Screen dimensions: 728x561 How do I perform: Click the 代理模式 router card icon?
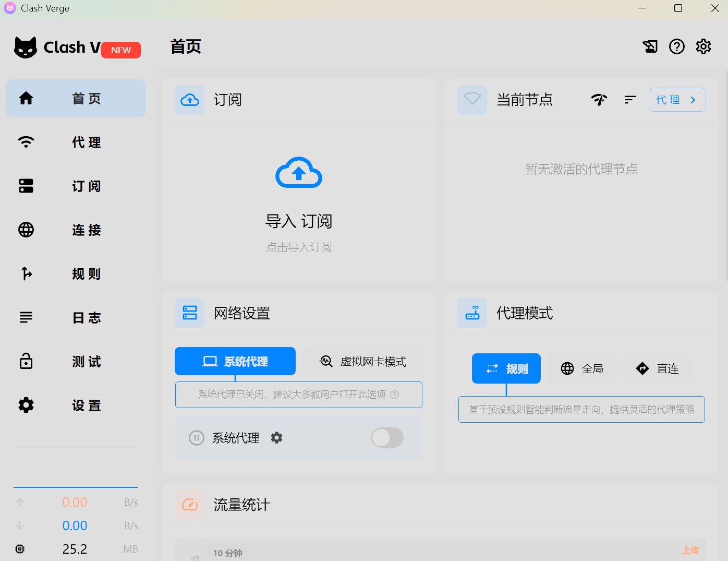click(x=472, y=313)
